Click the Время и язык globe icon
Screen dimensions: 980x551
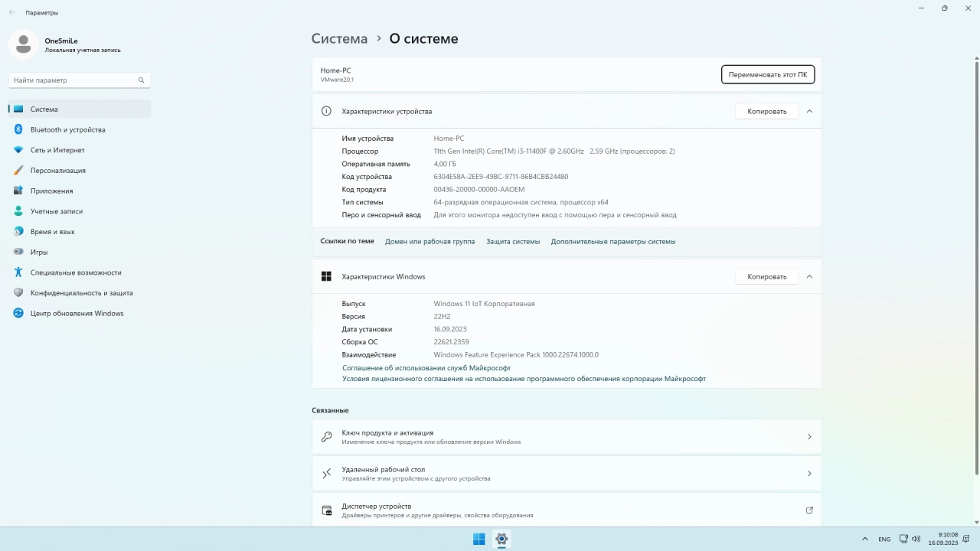18,232
